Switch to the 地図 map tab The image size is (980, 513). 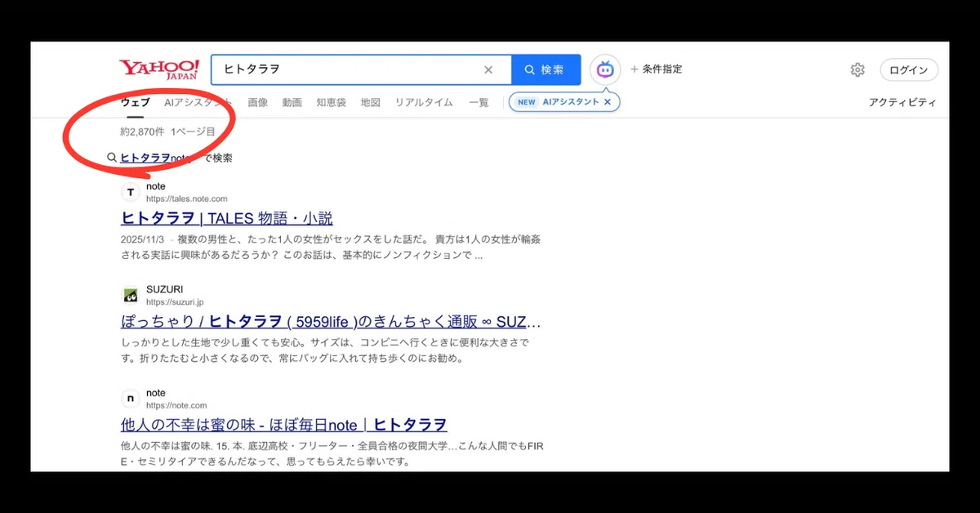(x=371, y=103)
